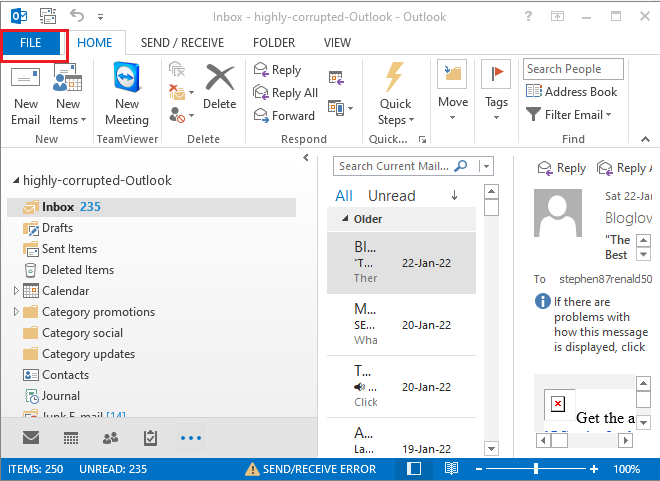The width and height of the screenshot is (660, 481).
Task: Select the Inbox folder
Action: pos(152,207)
